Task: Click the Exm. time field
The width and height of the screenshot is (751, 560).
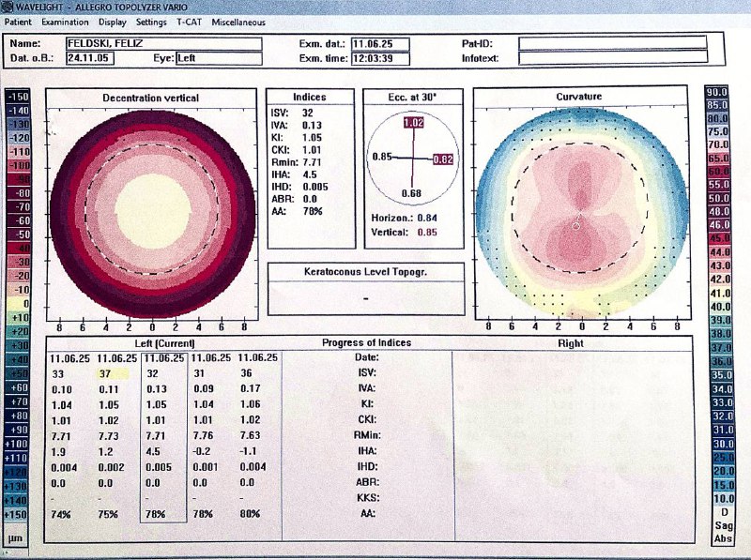Action: click(x=380, y=58)
